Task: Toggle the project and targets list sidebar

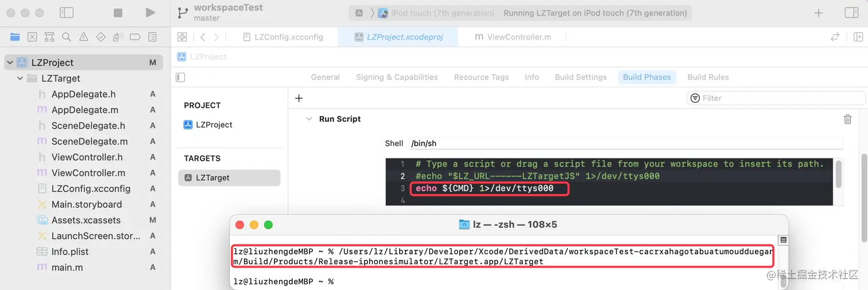Action: 181,77
